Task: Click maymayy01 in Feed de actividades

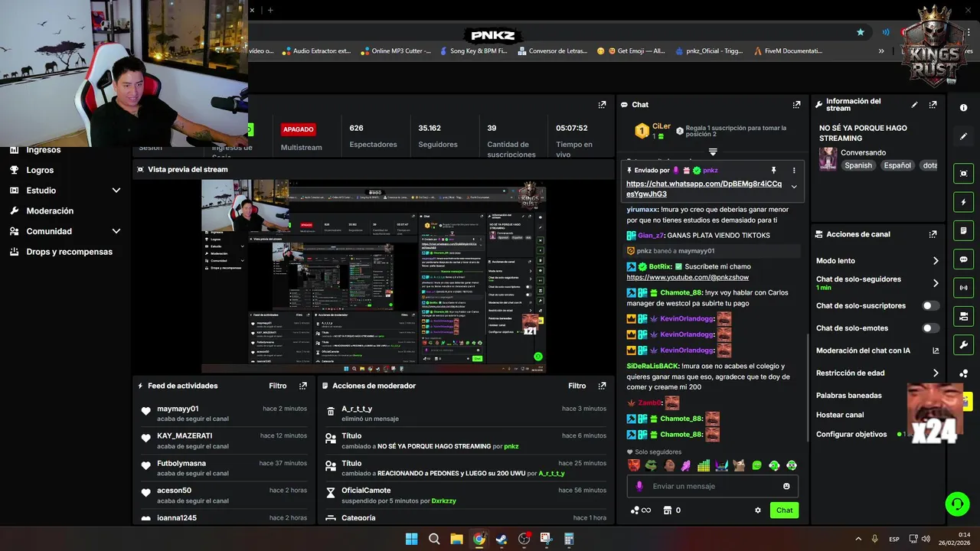Action: coord(178,409)
